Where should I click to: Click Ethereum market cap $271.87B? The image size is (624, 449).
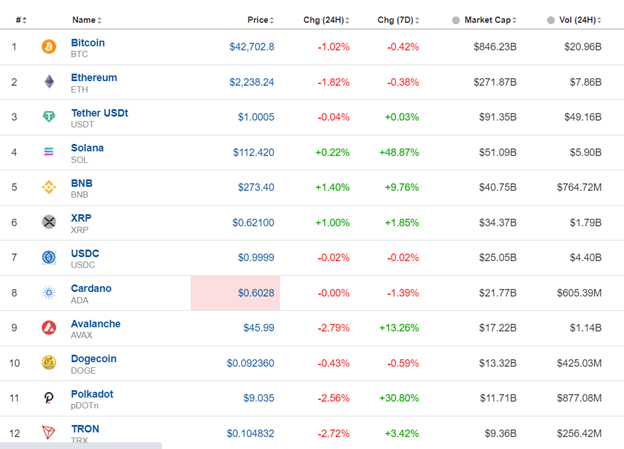(495, 82)
